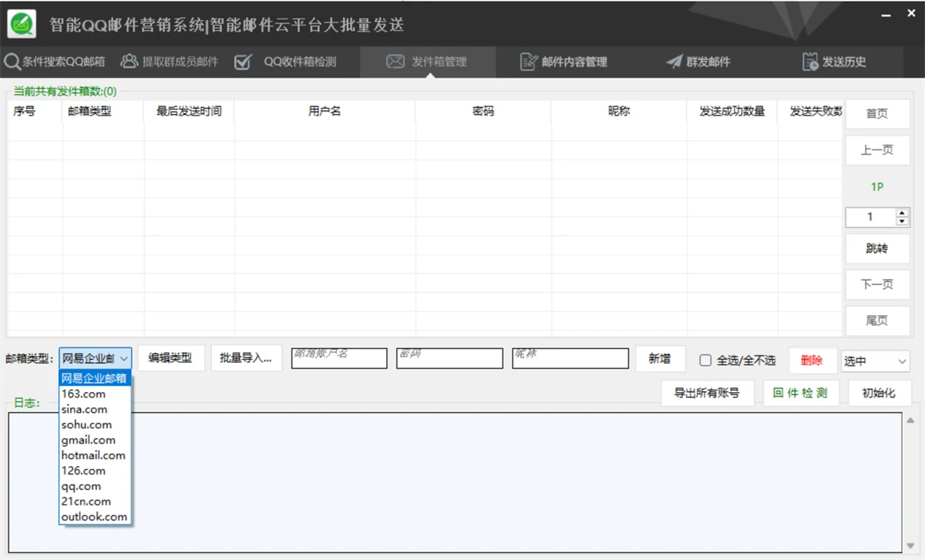925x560 pixels.
Task: Click the 邮箱账户名 input field
Action: tap(339, 358)
